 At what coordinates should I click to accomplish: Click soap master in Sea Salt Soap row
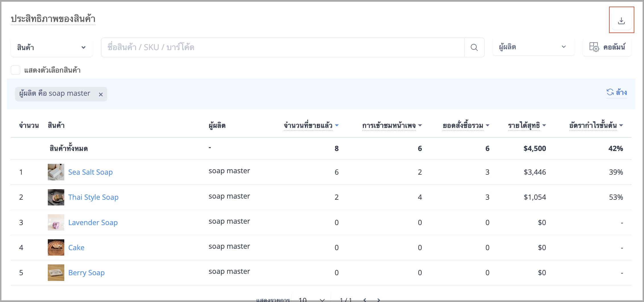(x=229, y=171)
